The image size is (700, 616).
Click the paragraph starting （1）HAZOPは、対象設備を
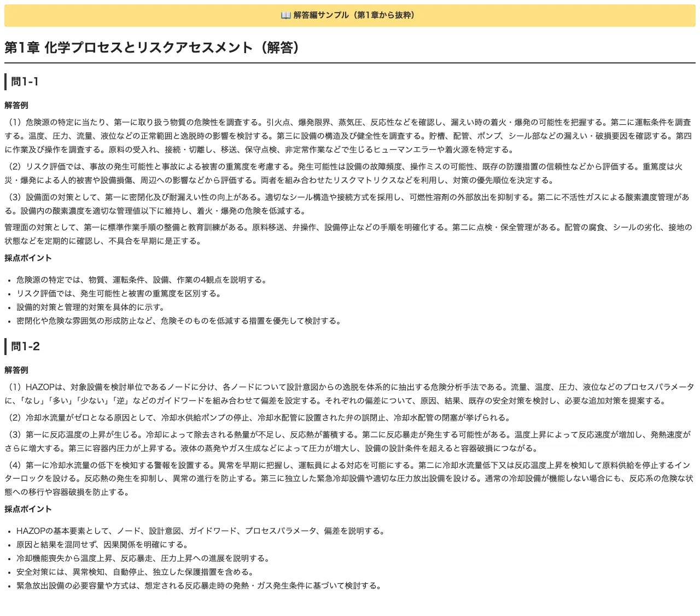click(350, 394)
